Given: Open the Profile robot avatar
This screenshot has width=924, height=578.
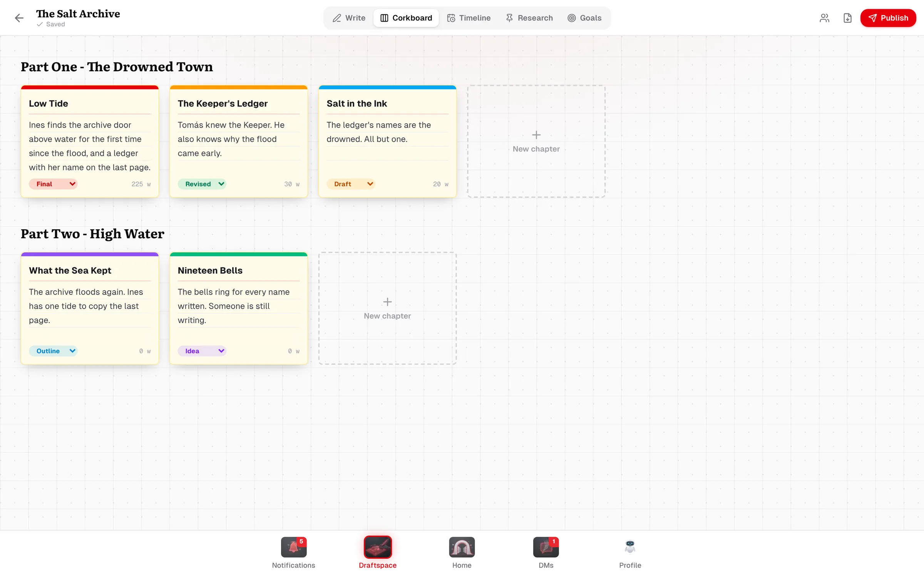Looking at the screenshot, I should point(630,547).
